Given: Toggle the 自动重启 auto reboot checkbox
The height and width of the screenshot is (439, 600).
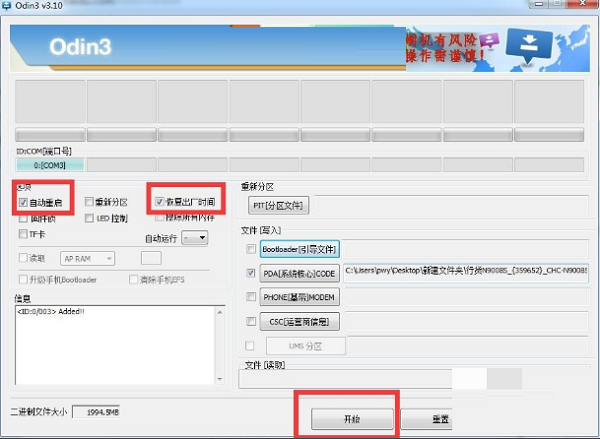Looking at the screenshot, I should click(23, 202).
